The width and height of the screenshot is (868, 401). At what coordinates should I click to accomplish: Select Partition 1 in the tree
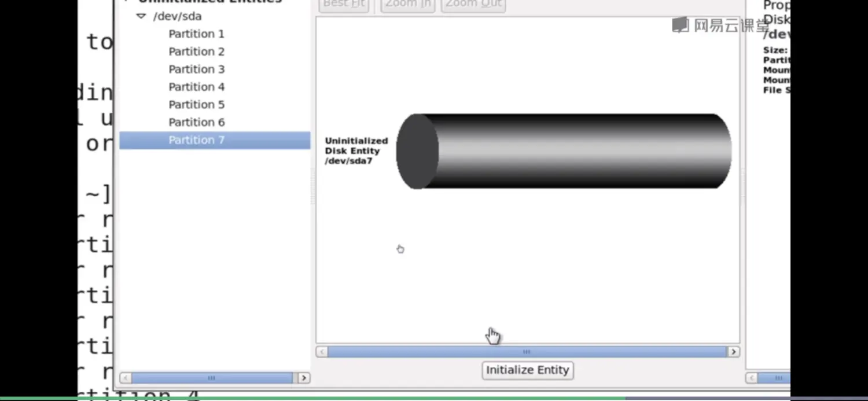196,34
